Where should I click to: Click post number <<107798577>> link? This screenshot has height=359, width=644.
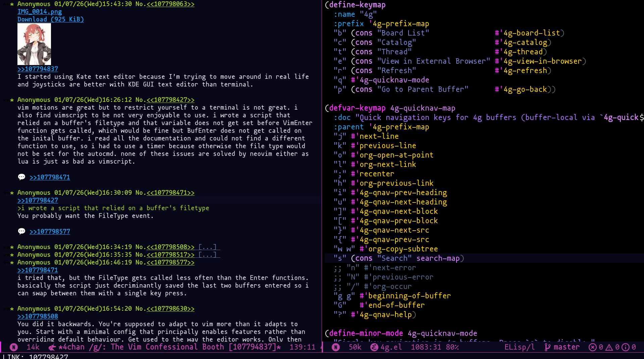[170, 262]
